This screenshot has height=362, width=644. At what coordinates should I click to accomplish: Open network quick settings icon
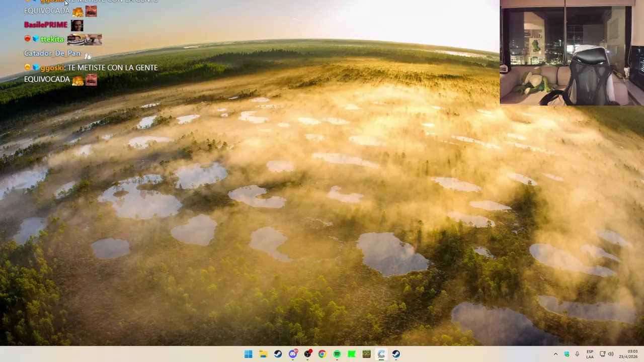click(x=602, y=354)
